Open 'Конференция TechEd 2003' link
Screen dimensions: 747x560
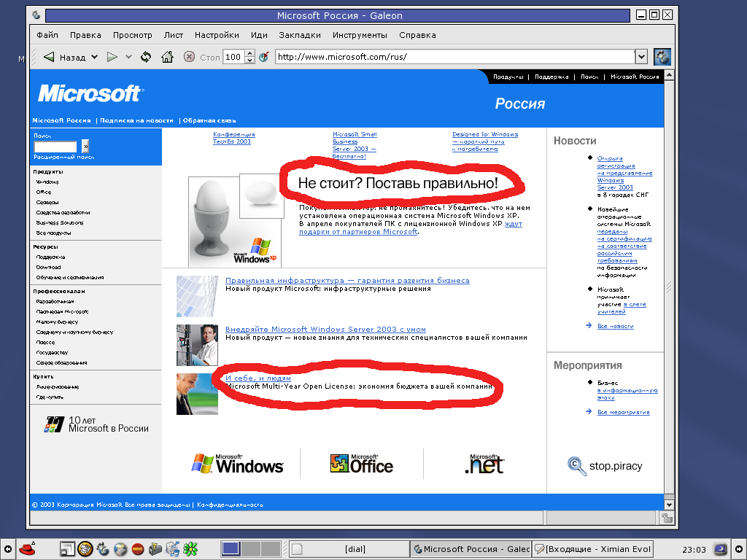(x=233, y=138)
